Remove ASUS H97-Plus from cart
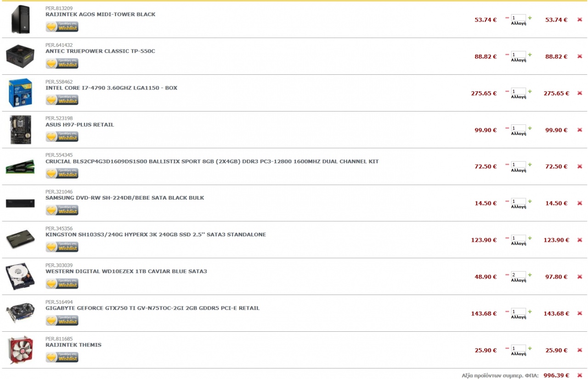 [x=580, y=130]
